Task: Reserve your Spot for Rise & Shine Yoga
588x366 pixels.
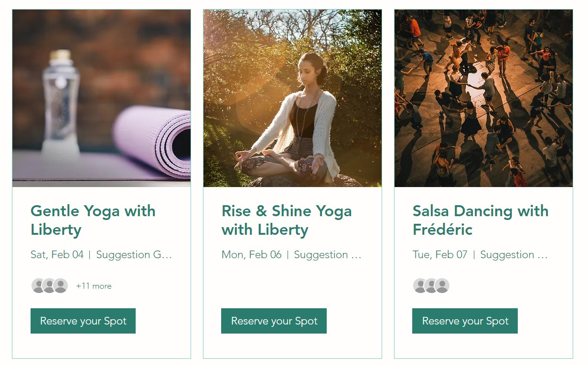Action: 274,321
